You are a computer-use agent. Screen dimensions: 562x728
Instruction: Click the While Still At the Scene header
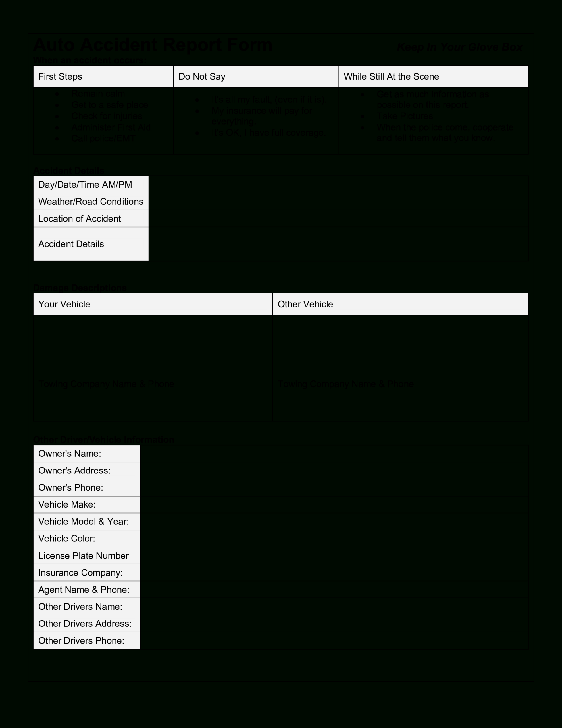click(434, 76)
